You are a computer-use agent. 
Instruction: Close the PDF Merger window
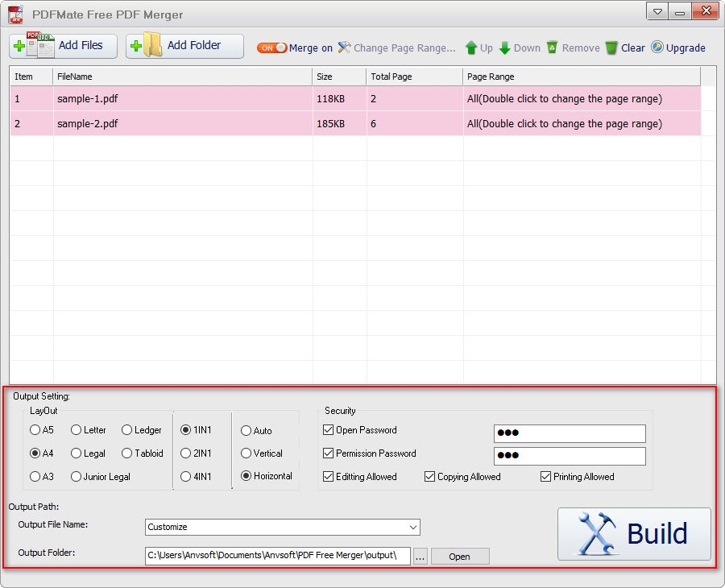[706, 11]
